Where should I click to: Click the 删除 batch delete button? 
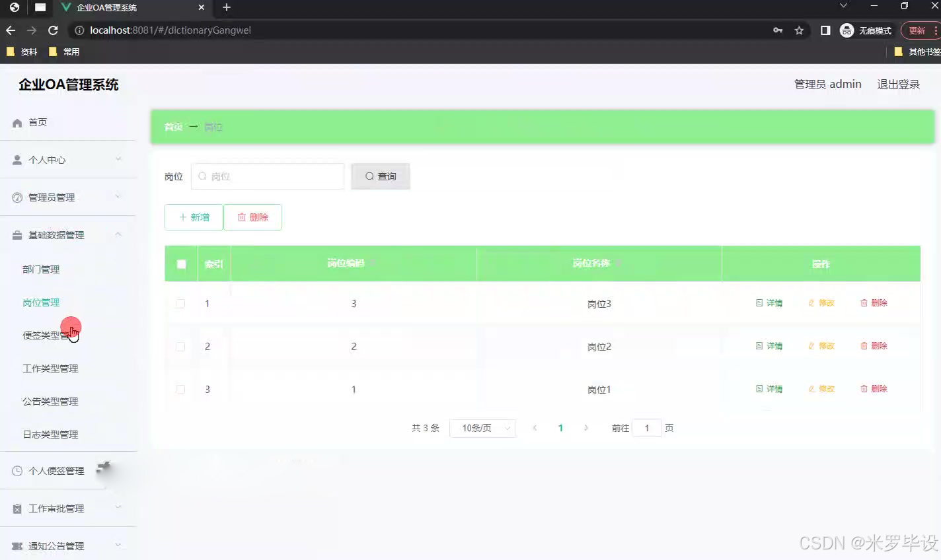coord(252,217)
